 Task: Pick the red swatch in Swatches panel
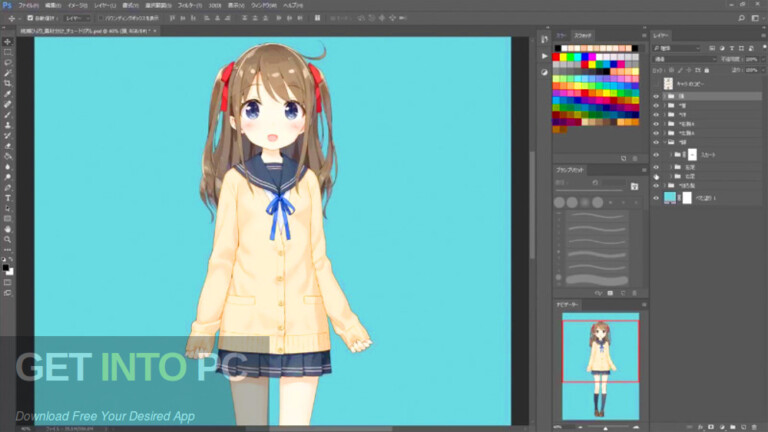[556, 57]
